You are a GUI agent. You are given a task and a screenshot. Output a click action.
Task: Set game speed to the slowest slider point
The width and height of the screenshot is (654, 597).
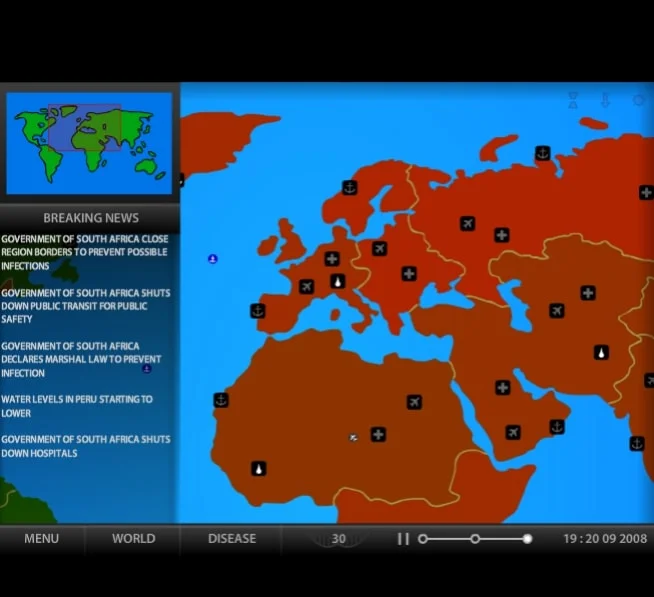[x=423, y=539]
